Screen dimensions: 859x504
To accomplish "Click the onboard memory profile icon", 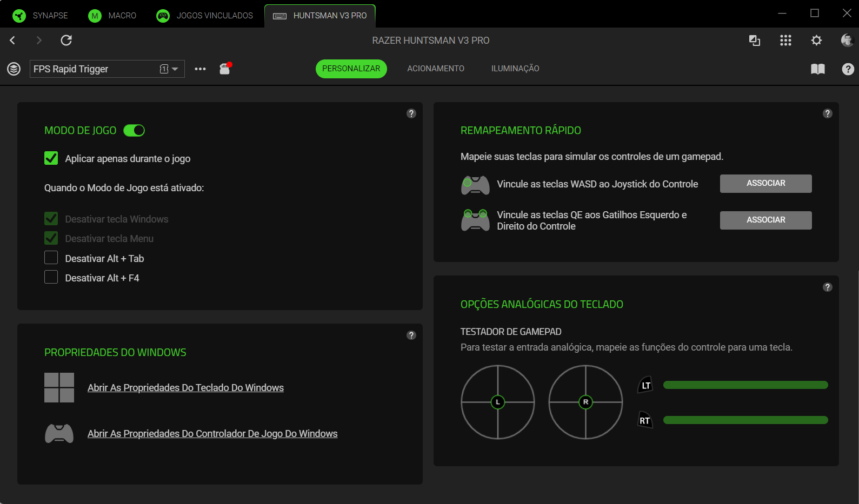I will click(225, 69).
